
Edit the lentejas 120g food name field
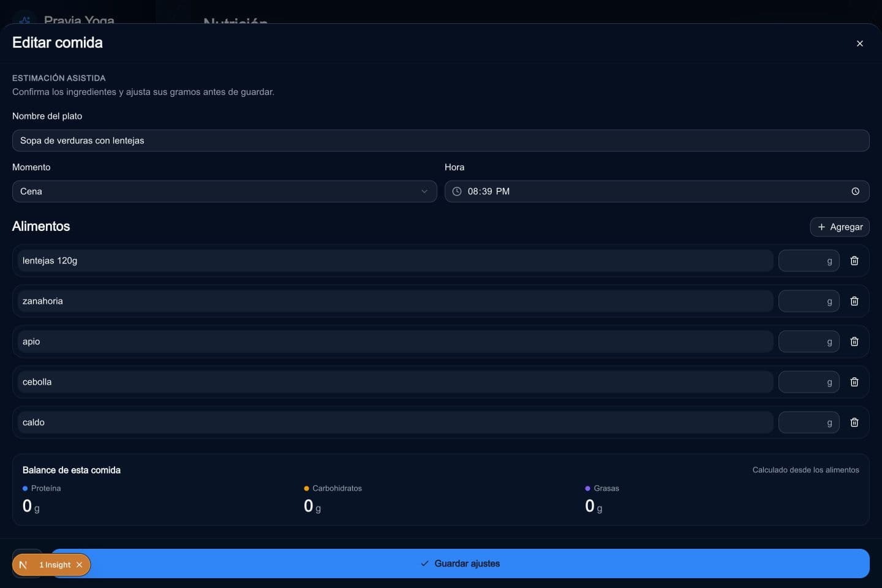395,261
